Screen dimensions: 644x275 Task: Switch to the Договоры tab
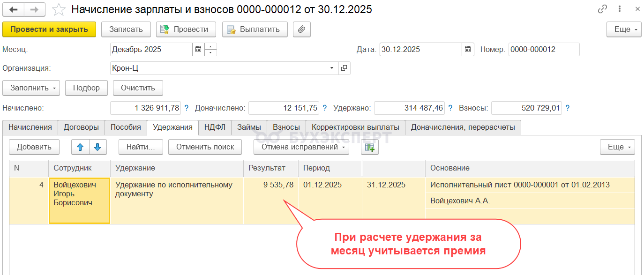pos(81,127)
